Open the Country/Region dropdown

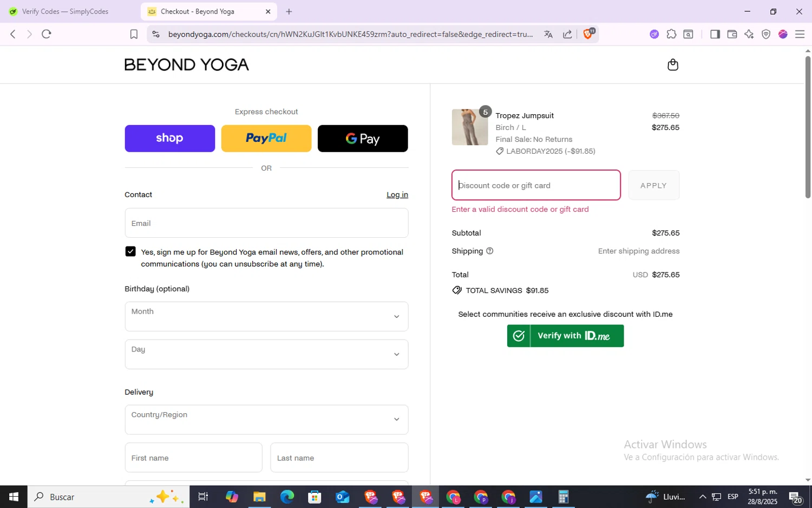click(266, 420)
